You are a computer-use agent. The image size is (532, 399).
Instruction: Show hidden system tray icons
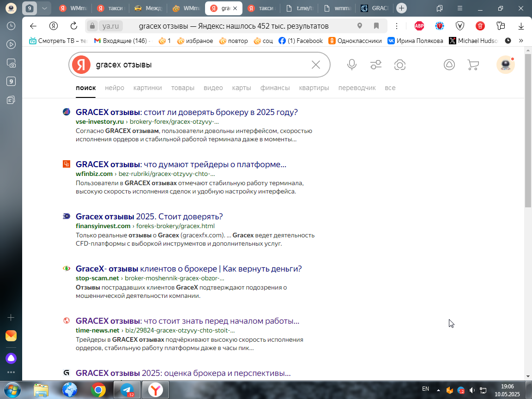[438, 390]
